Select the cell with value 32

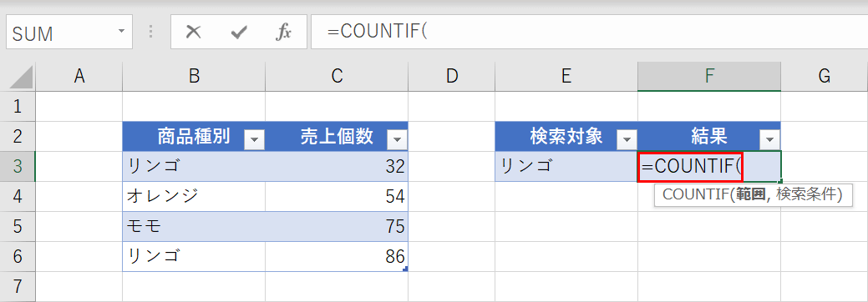[337, 166]
